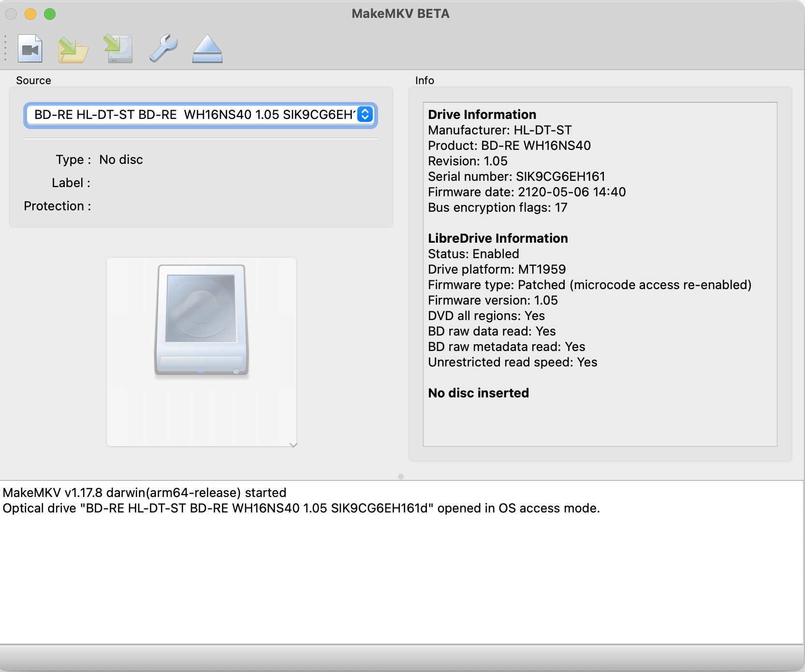
Task: Click the 'MakeMKV v1.17.8 darwin' log line
Action: pyautogui.click(x=145, y=493)
